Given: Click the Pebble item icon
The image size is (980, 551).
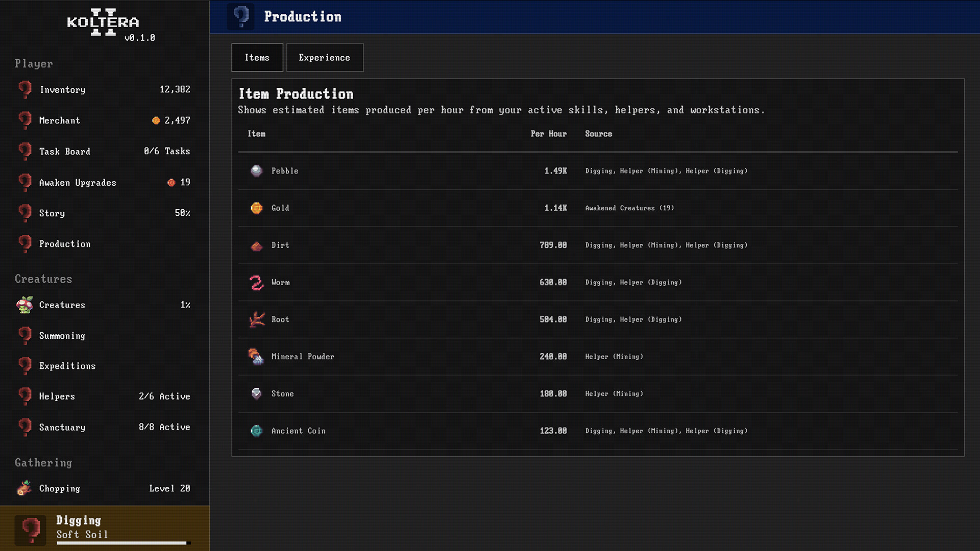Looking at the screenshot, I should 256,171.
